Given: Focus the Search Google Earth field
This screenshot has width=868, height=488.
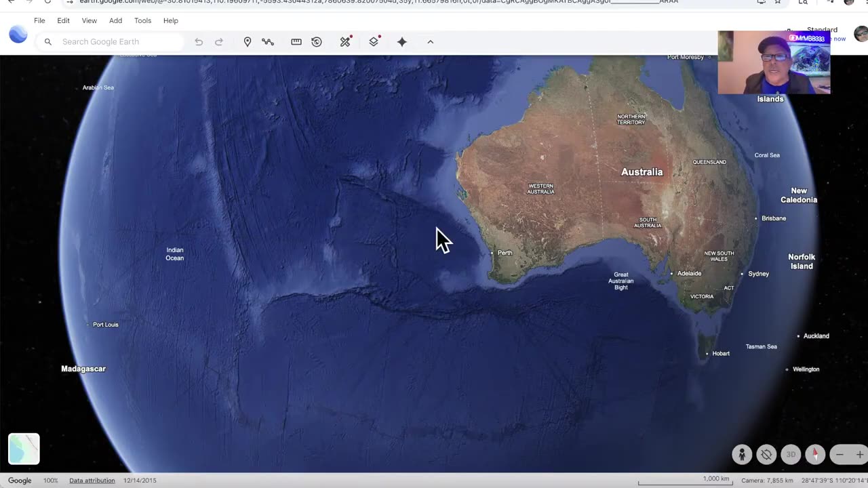Looking at the screenshot, I should (110, 42).
